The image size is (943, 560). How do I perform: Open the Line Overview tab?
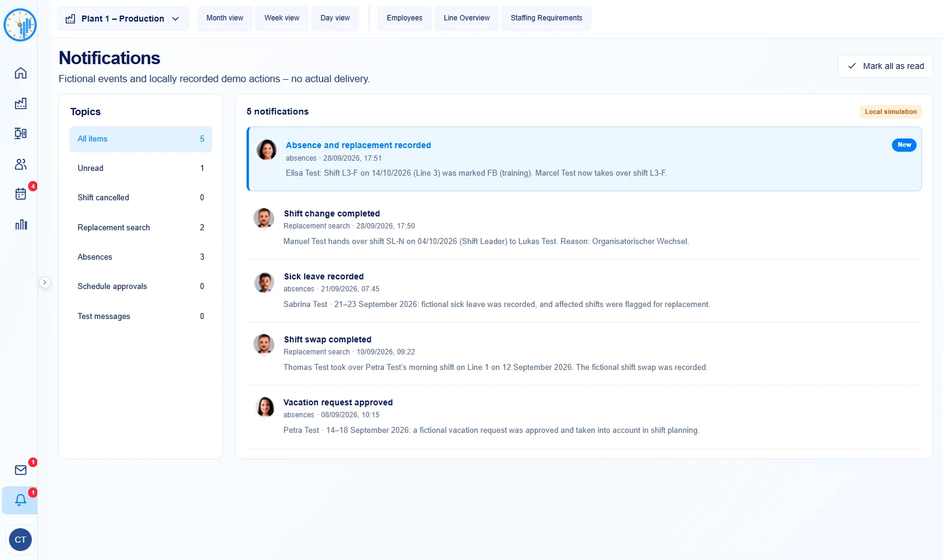tap(467, 18)
